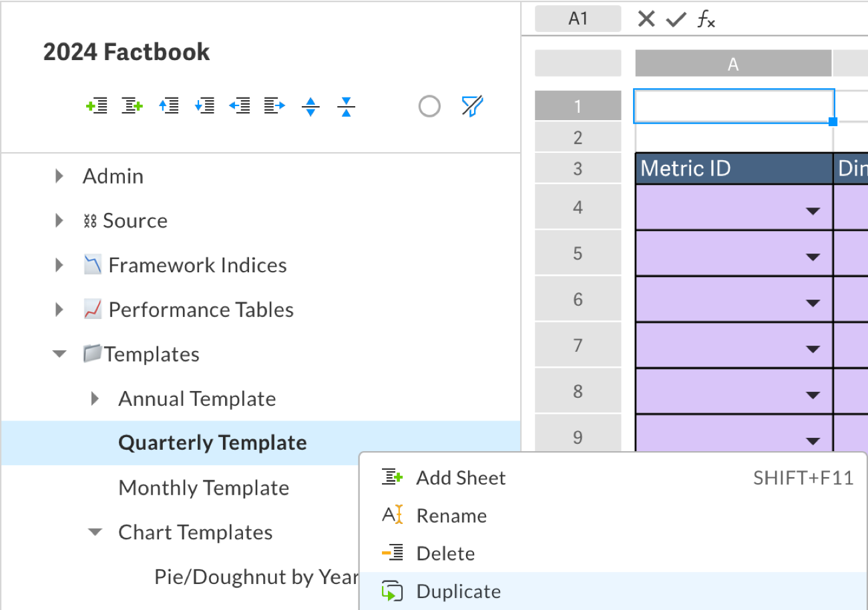
Task: Click the move item down toolbar icon
Action: pos(204,105)
